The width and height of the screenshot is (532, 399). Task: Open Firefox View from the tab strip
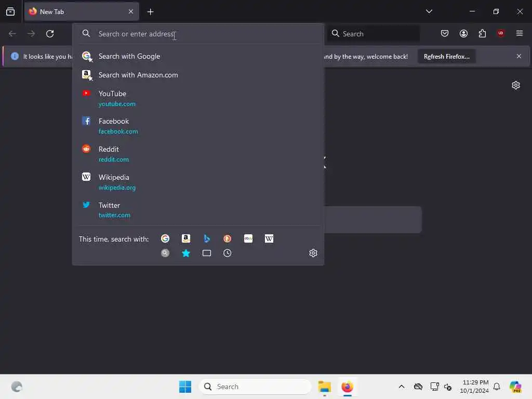click(10, 12)
